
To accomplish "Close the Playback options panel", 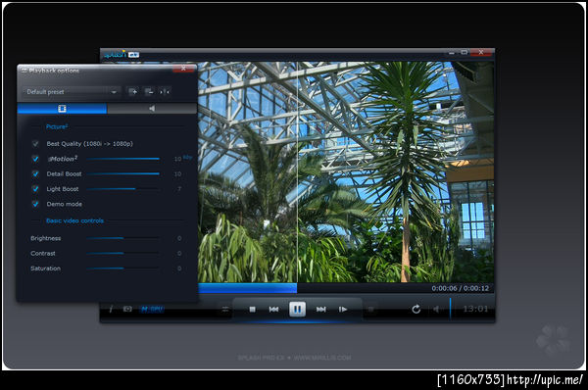I will 183,69.
